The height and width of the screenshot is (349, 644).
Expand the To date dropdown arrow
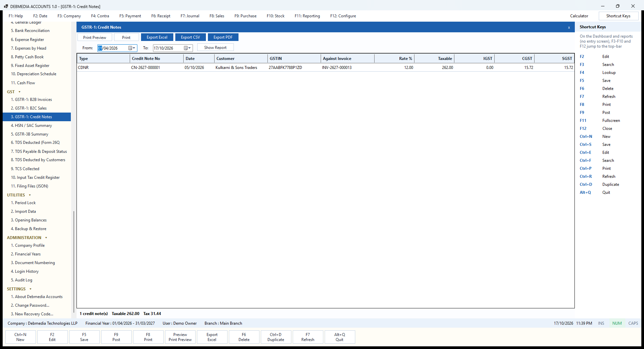tap(190, 48)
